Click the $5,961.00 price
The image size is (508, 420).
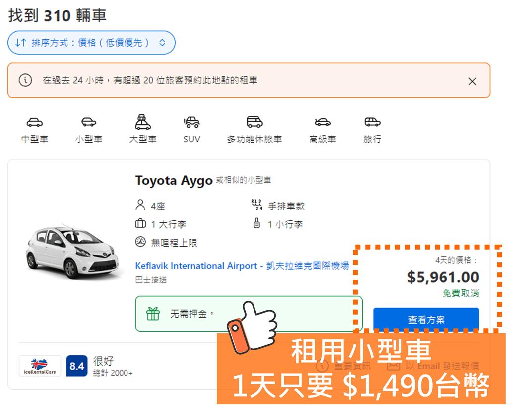tap(443, 277)
